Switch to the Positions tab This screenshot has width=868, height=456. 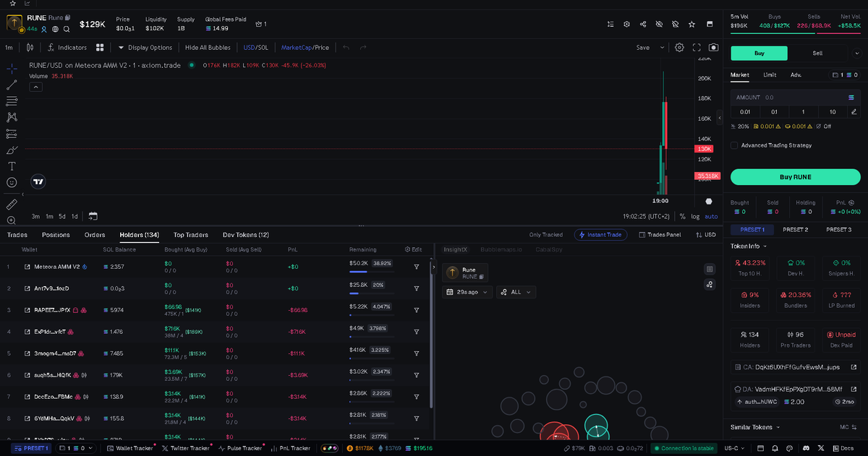[x=56, y=235]
